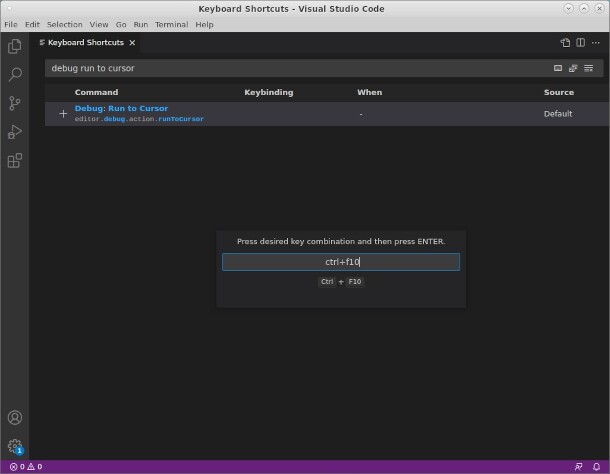Click the Ctrl key label chip

327,282
